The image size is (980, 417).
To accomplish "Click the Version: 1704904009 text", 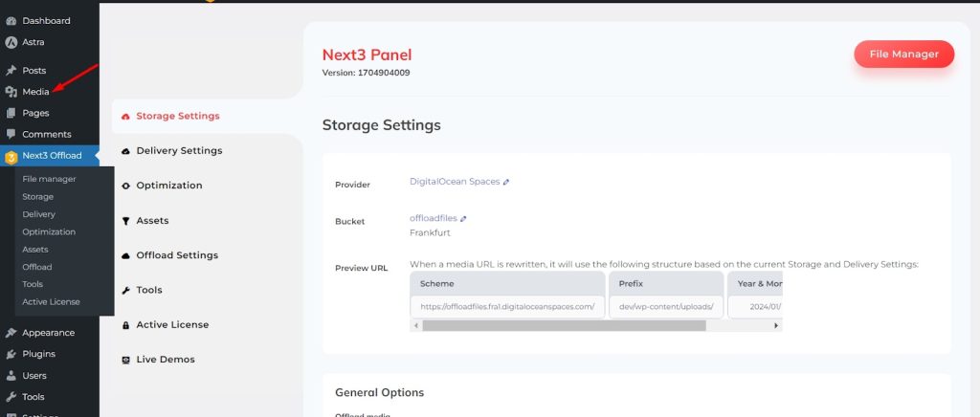I will [x=367, y=73].
